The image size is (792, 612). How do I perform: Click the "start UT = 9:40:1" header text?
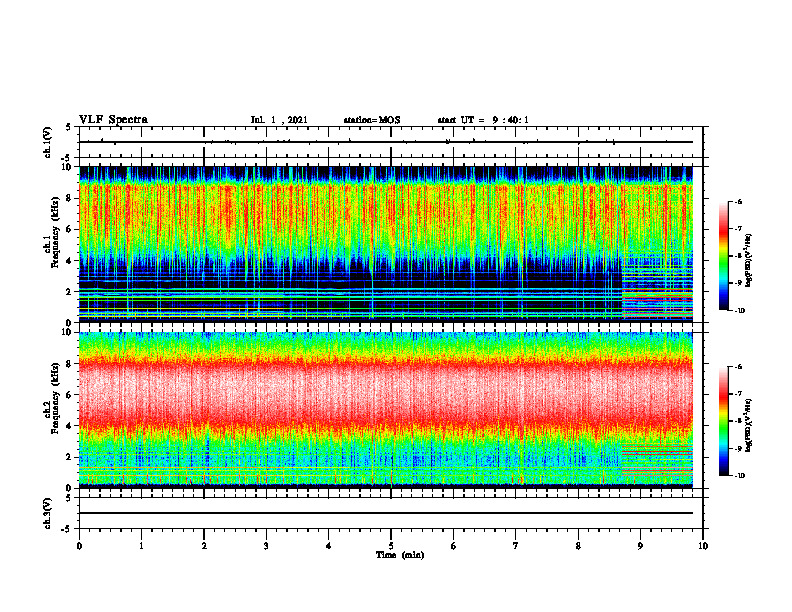483,120
